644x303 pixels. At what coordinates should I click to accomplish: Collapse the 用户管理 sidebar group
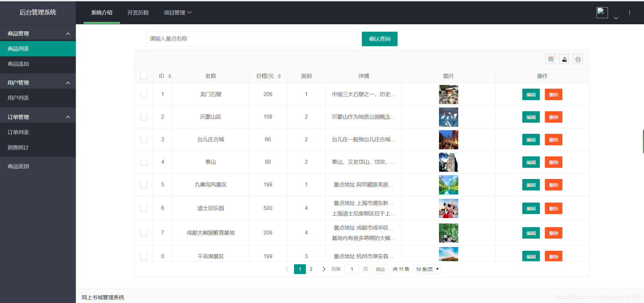38,83
